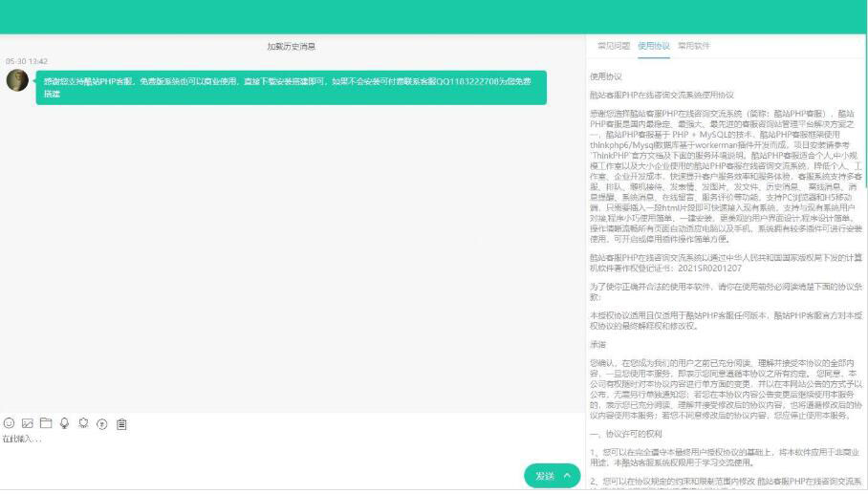Start voice input with microphone icon
Viewport: 868px width, 494px height.
[x=65, y=423]
